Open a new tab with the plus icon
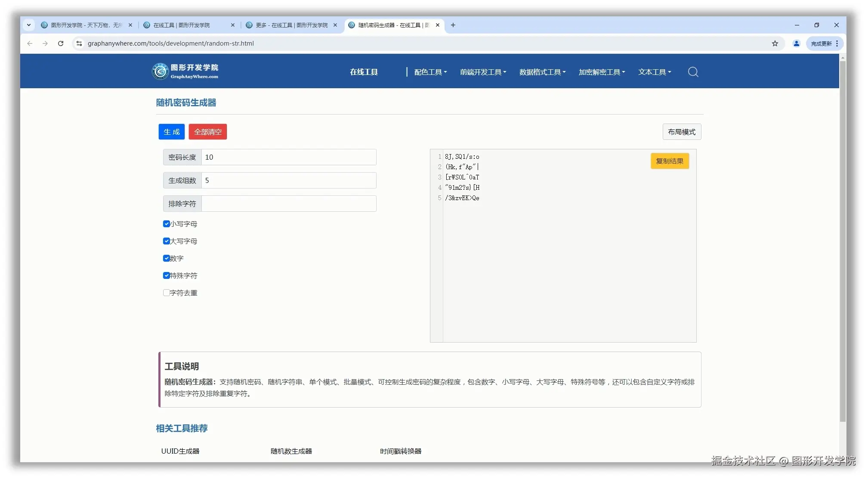 (x=453, y=25)
